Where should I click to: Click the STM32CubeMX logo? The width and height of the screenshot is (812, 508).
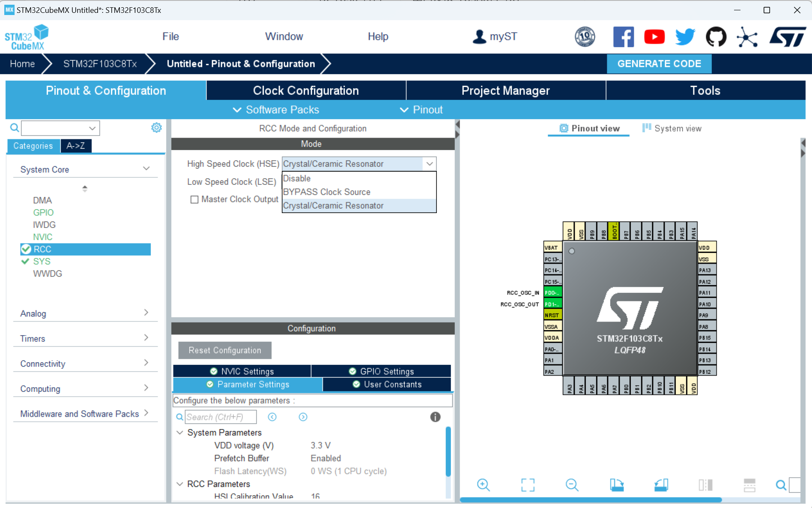(27, 37)
